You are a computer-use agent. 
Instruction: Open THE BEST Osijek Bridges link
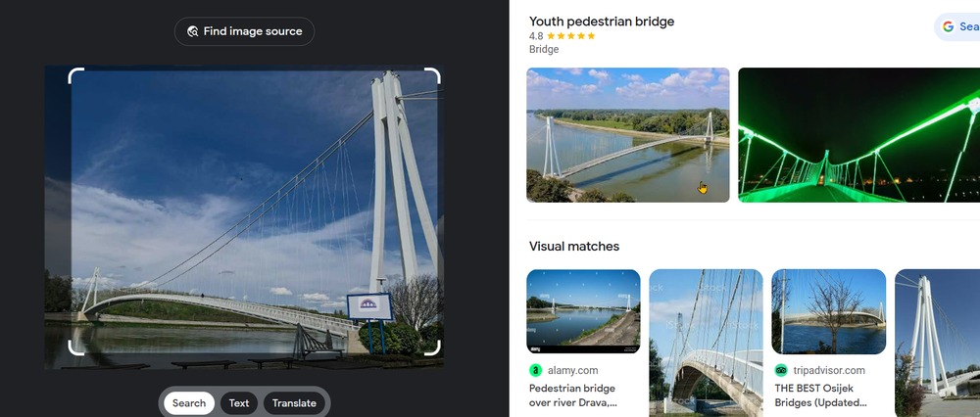pyautogui.click(x=820, y=395)
